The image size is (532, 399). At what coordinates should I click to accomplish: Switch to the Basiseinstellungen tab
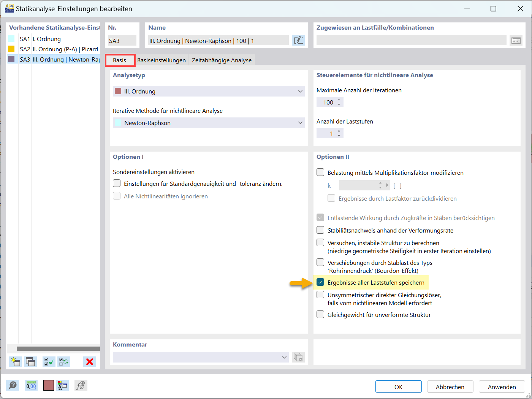161,60
